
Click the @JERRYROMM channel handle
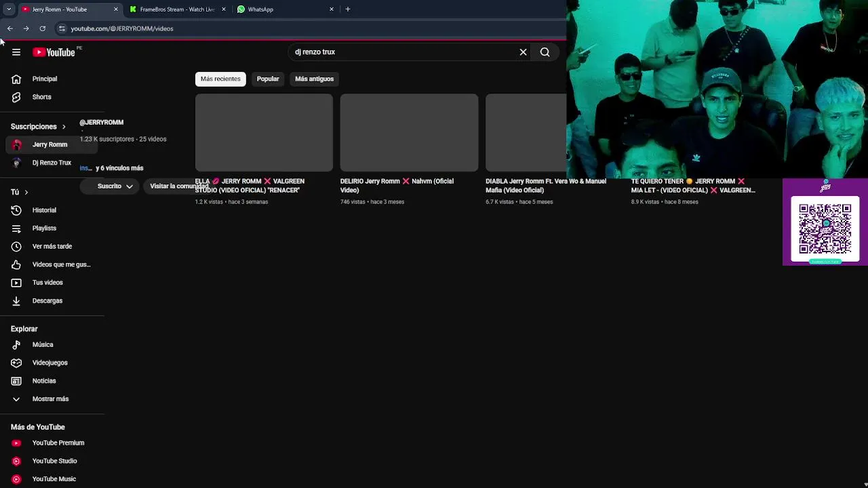(x=102, y=123)
